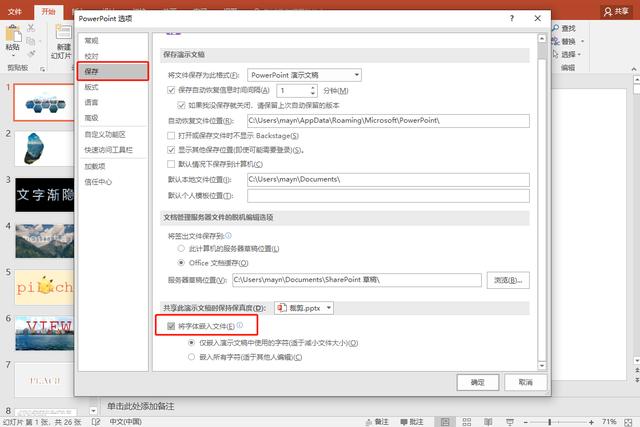Click the 确定 button
The height and width of the screenshot is (427, 640).
[478, 382]
